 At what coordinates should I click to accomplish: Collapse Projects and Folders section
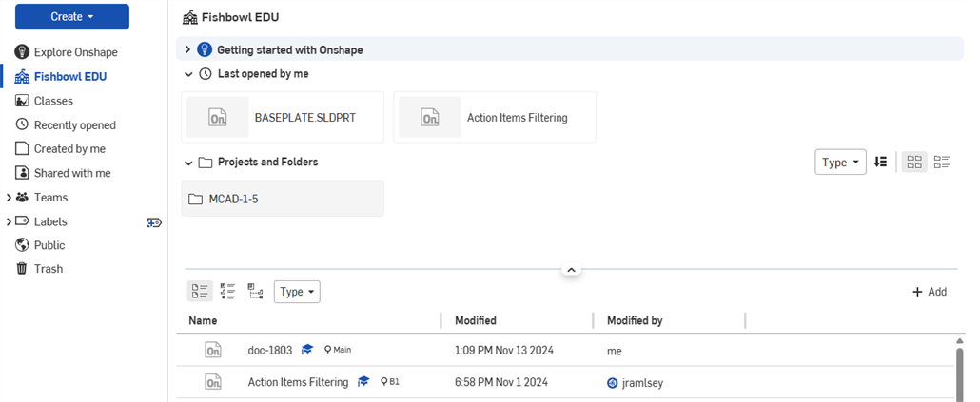pyautogui.click(x=188, y=163)
